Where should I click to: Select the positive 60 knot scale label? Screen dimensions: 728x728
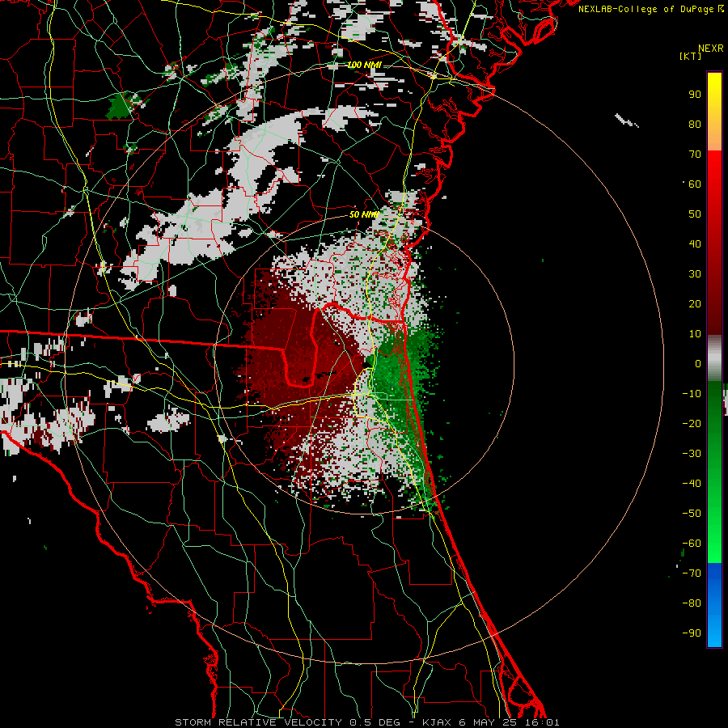point(695,184)
